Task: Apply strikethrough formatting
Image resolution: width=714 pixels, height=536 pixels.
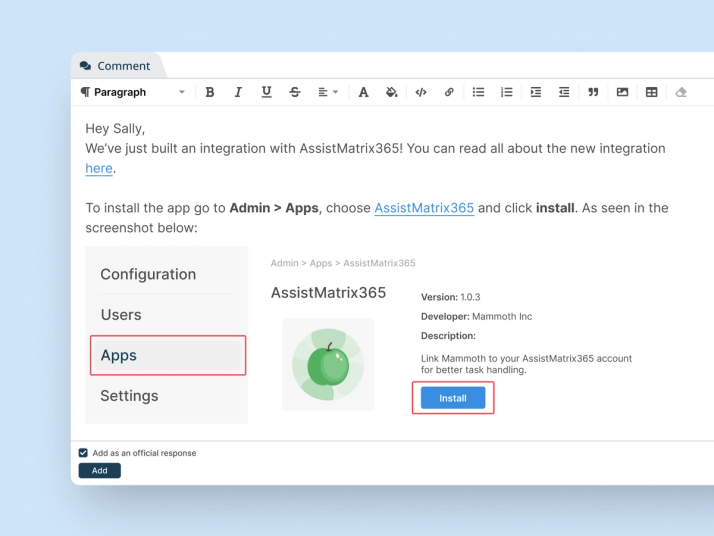Action: [295, 92]
